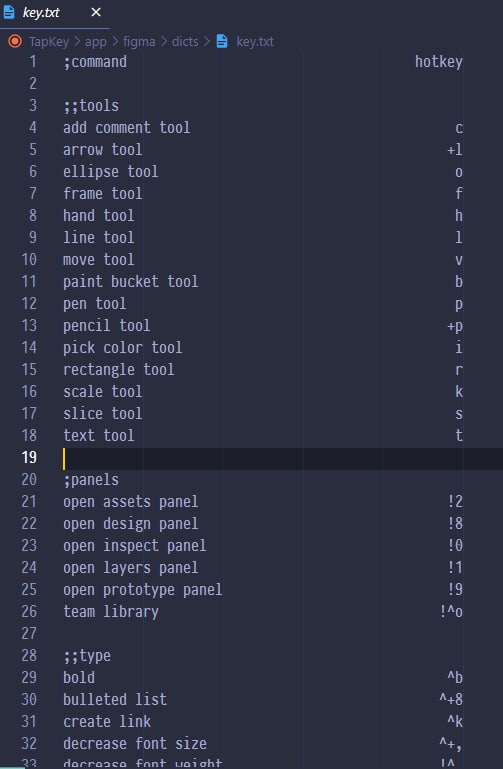
Task: Select the key.txt editor tab
Action: coord(54,13)
